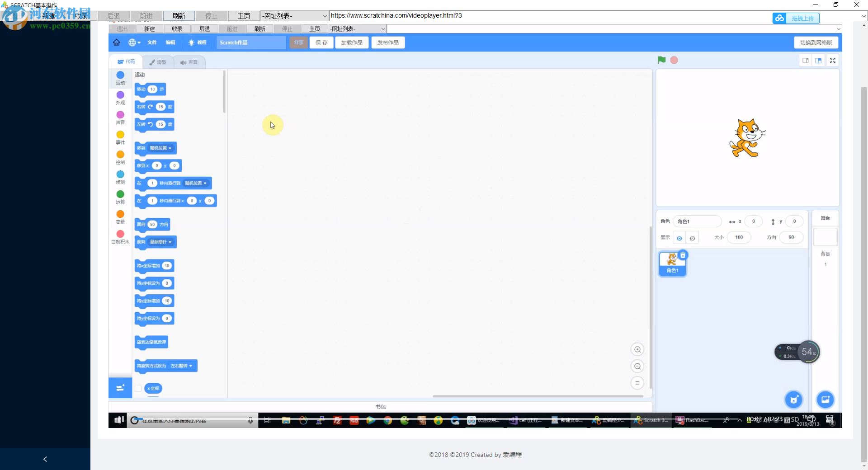Click the Windows Start button in video
Screen dimensions: 868x470
(x=119, y=420)
